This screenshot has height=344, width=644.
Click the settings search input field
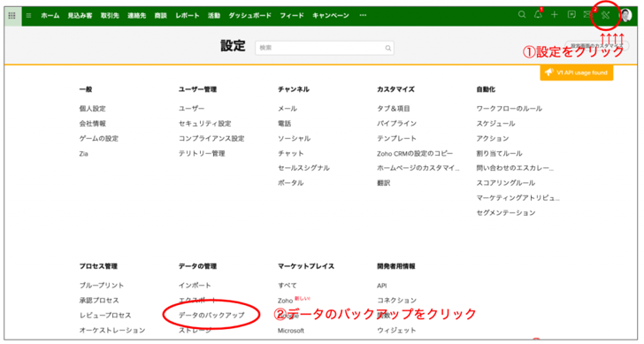point(325,48)
